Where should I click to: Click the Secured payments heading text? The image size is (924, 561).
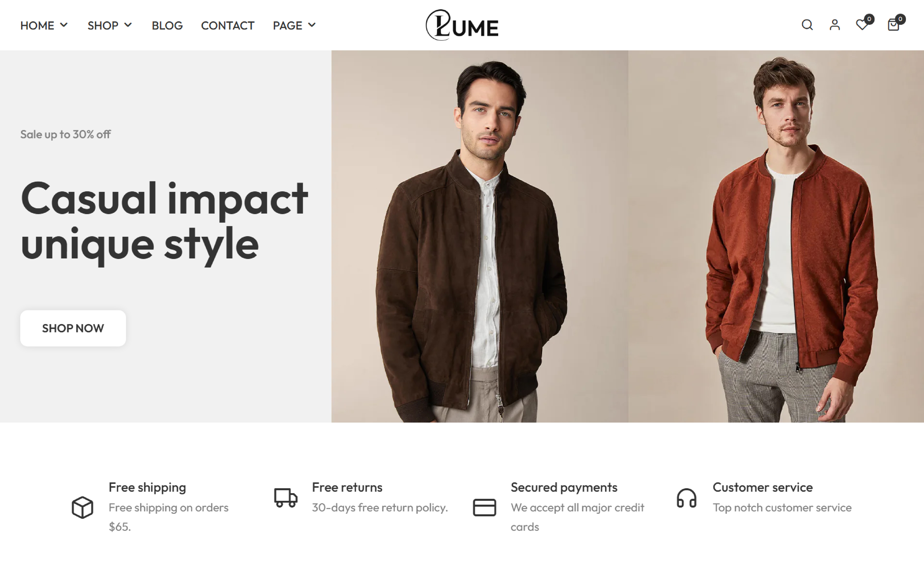point(564,488)
